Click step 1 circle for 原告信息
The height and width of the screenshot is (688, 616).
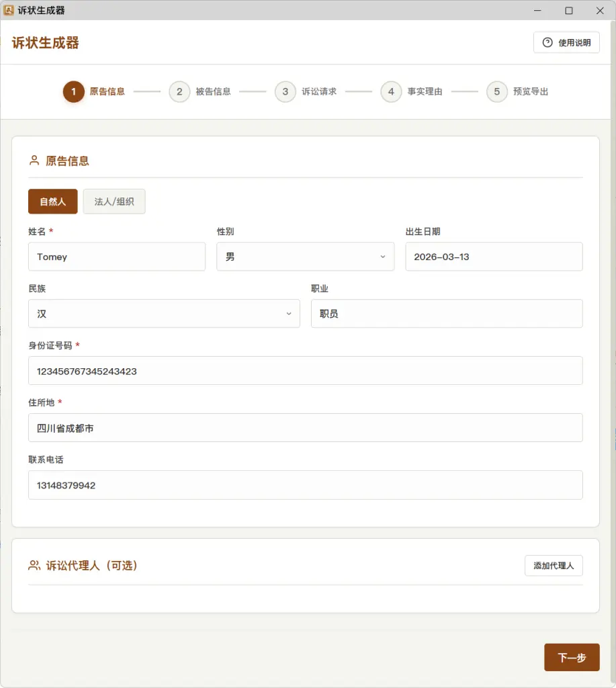coord(74,91)
